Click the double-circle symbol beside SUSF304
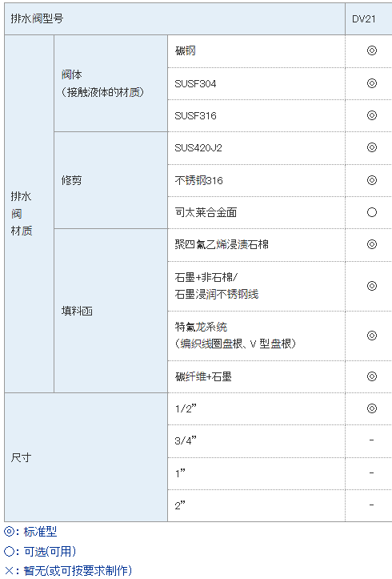The image size is (392, 579). 372,83
